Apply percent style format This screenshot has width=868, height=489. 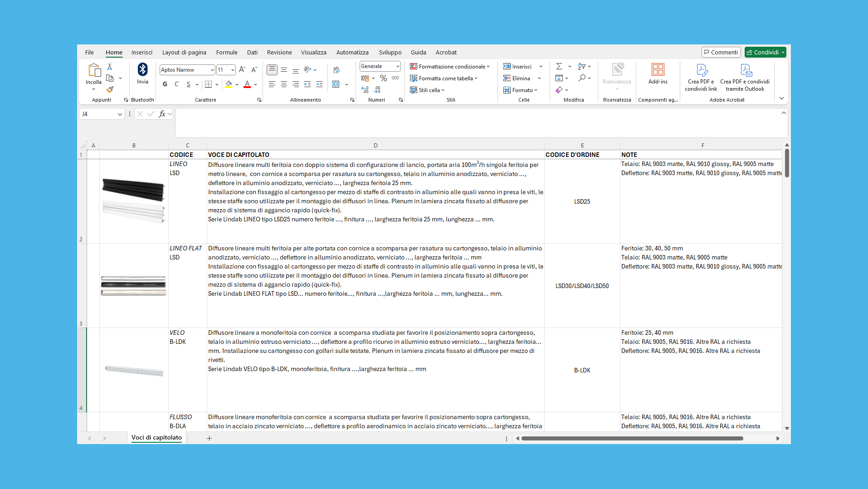coord(384,78)
